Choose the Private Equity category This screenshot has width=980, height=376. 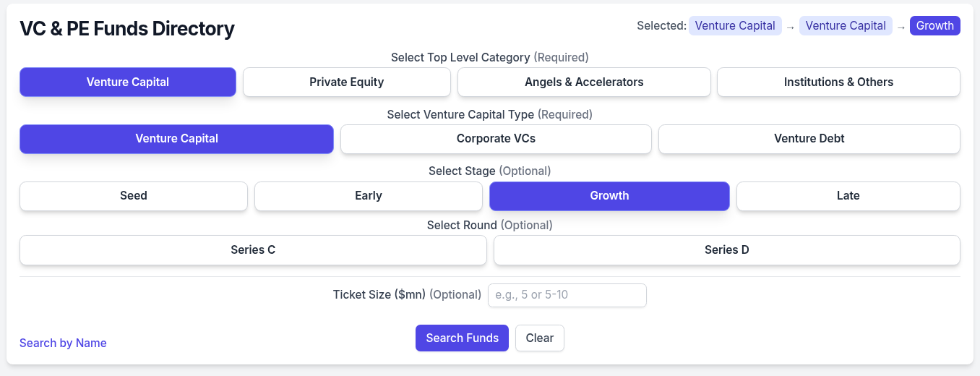pos(347,82)
